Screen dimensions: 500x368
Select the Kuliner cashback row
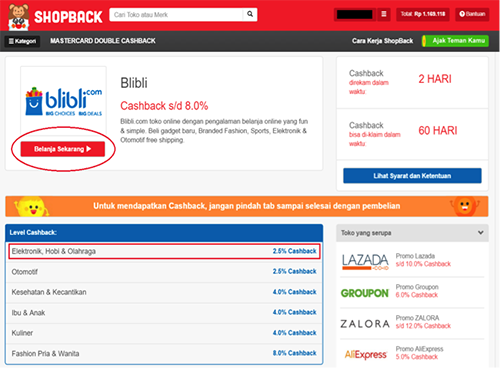164,333
